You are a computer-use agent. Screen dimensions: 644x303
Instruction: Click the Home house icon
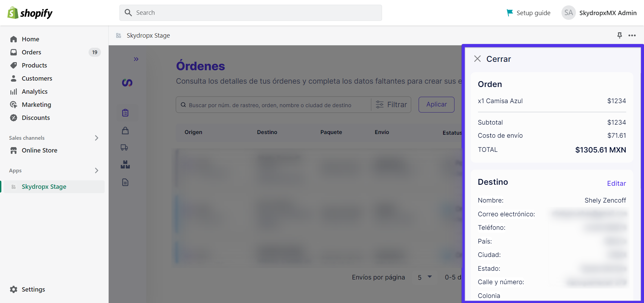pyautogui.click(x=13, y=39)
